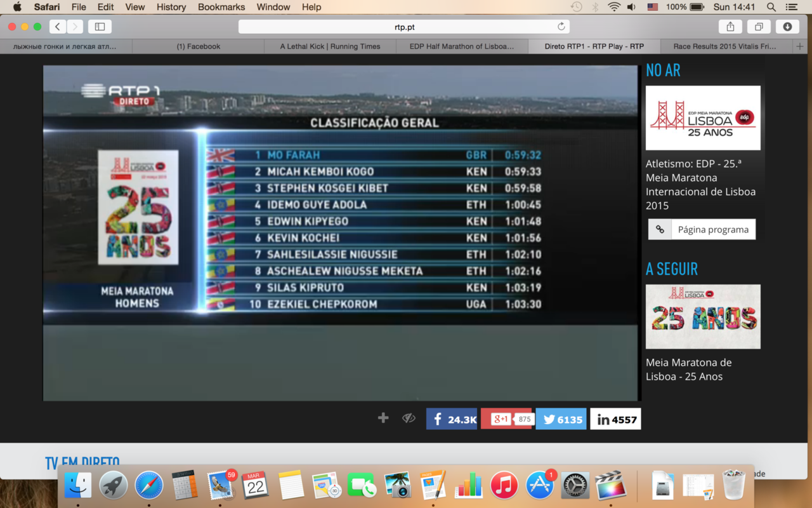Open the Wi-Fi status menu

pyautogui.click(x=613, y=7)
